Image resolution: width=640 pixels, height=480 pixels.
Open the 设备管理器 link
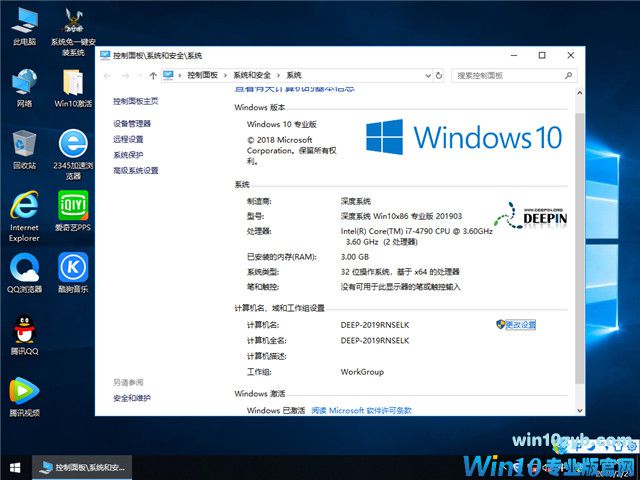click(132, 124)
